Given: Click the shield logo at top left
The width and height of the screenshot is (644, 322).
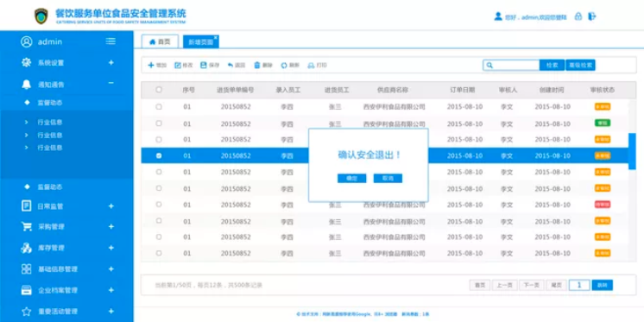Looking at the screenshot, I should click(41, 16).
